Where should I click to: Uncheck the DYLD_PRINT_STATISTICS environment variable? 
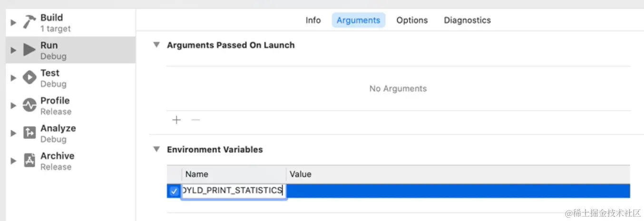tap(174, 191)
